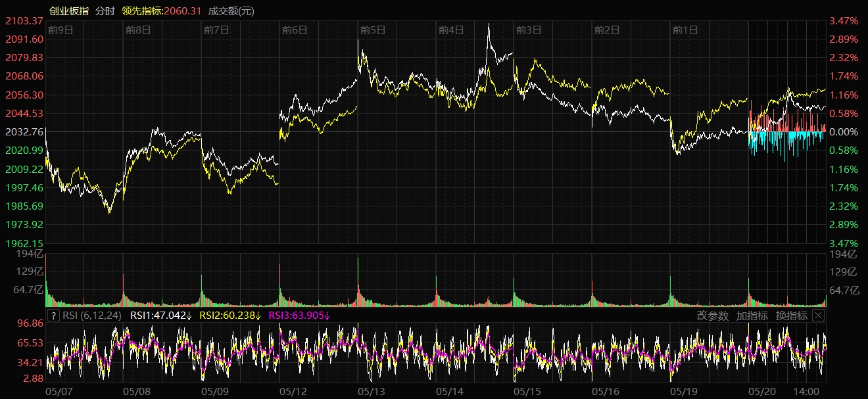868x399 pixels.
Task: Click the 05/15 date on time axis
Action: pyautogui.click(x=528, y=391)
